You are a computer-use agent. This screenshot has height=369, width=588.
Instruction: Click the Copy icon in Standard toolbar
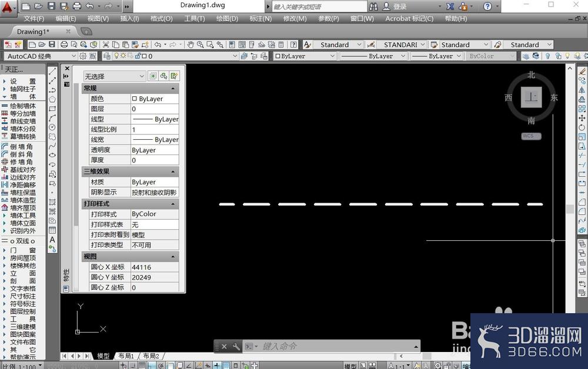click(116, 45)
